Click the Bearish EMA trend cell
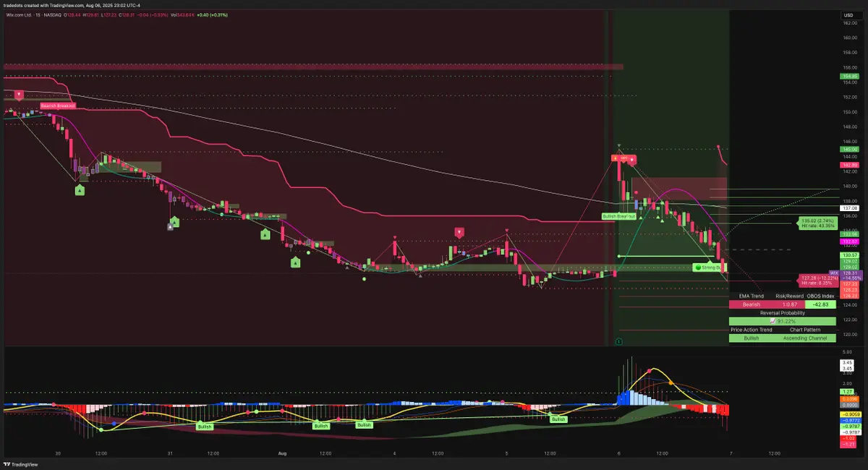This screenshot has width=868, height=470. (x=752, y=304)
